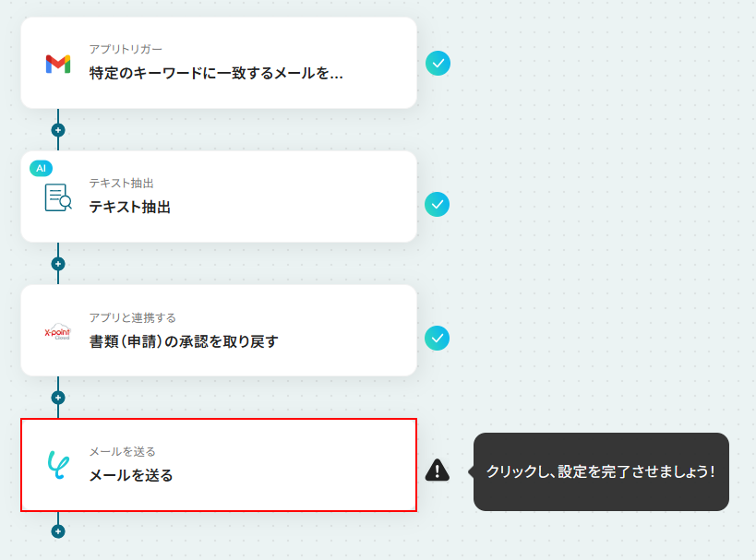Add a step below the Gmail trigger

pos(58,130)
